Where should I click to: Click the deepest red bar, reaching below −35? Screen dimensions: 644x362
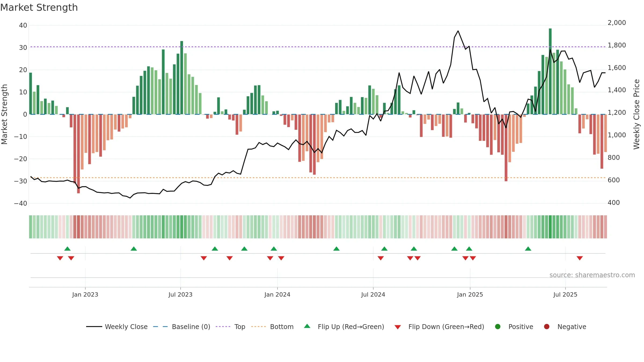point(78,154)
